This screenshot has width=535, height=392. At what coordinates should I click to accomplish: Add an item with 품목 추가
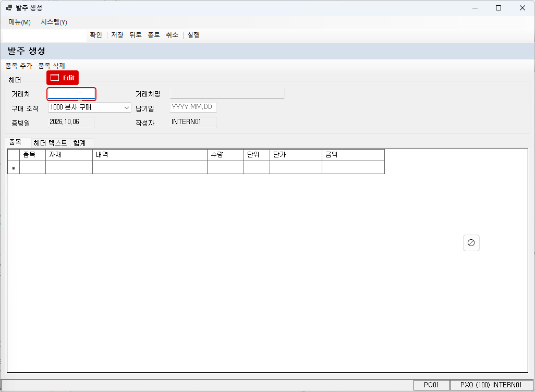[x=19, y=66]
